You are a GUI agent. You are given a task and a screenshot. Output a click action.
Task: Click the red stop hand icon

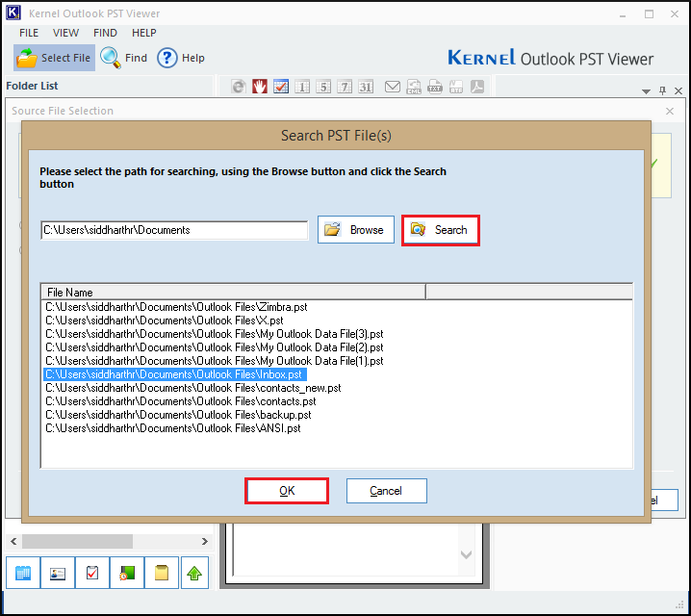(260, 87)
